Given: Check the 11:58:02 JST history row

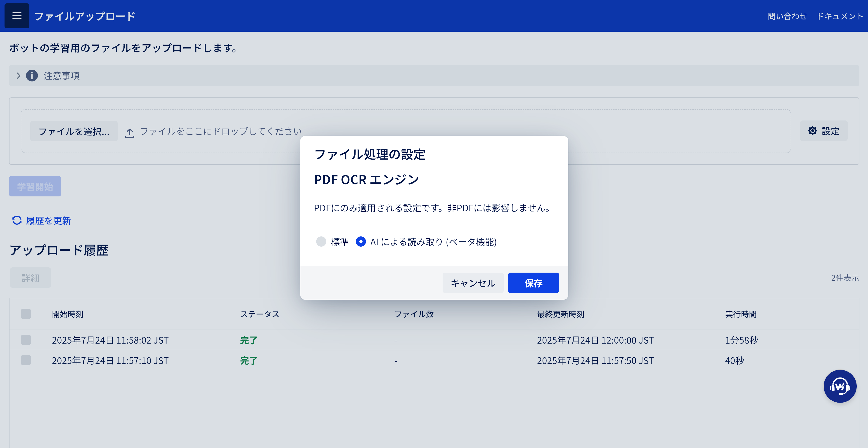Looking at the screenshot, I should [x=26, y=340].
